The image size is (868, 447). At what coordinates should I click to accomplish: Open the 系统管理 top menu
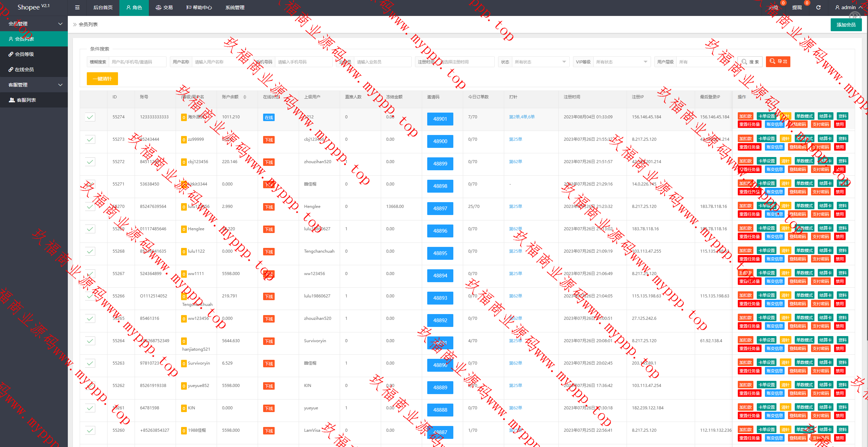pyautogui.click(x=235, y=7)
